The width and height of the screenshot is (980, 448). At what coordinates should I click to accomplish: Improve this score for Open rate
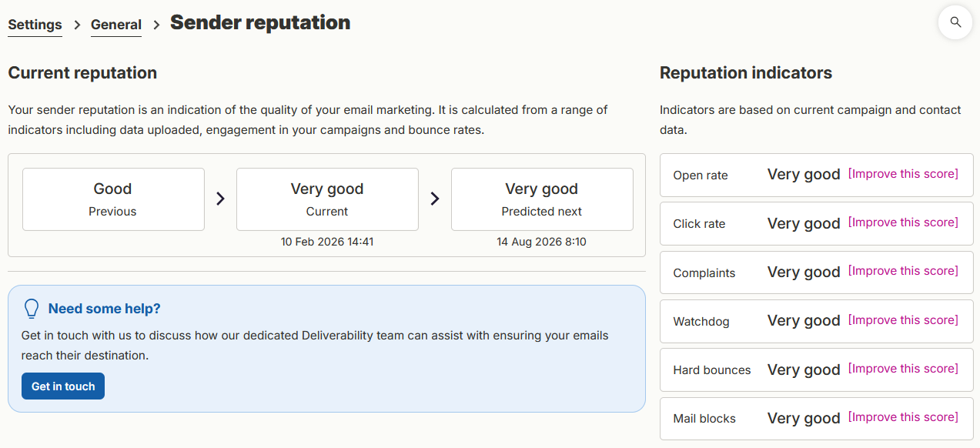[903, 174]
